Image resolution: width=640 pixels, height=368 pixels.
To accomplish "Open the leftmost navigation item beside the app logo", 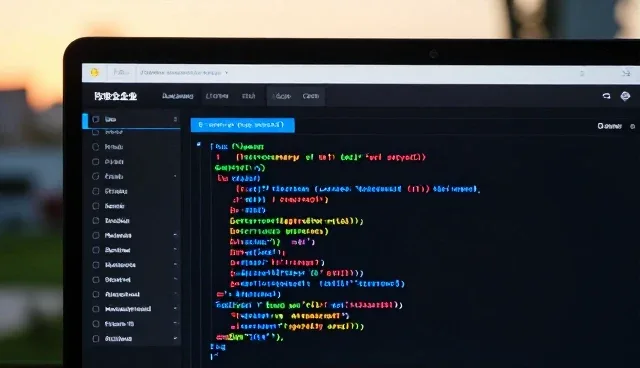I will coord(178,96).
